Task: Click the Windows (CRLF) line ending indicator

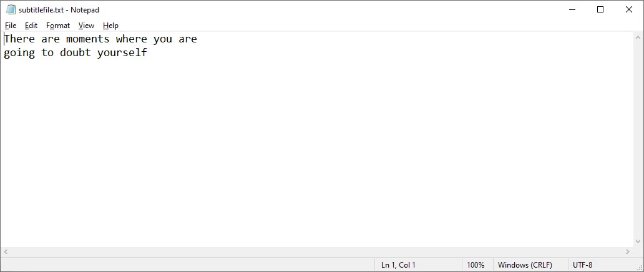Action: coord(525,265)
